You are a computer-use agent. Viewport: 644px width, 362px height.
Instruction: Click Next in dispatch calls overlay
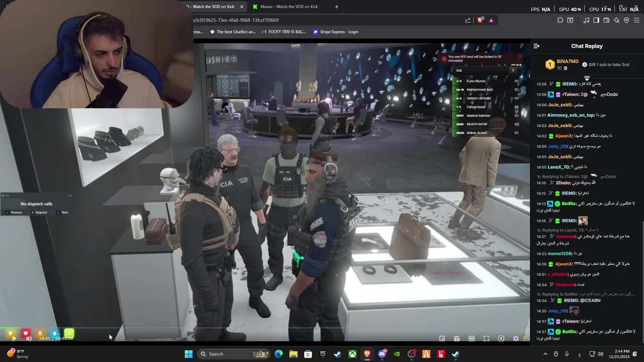point(63,212)
